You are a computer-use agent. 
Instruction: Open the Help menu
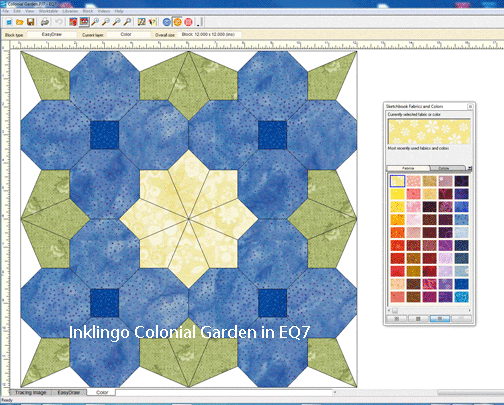pyautogui.click(x=119, y=11)
